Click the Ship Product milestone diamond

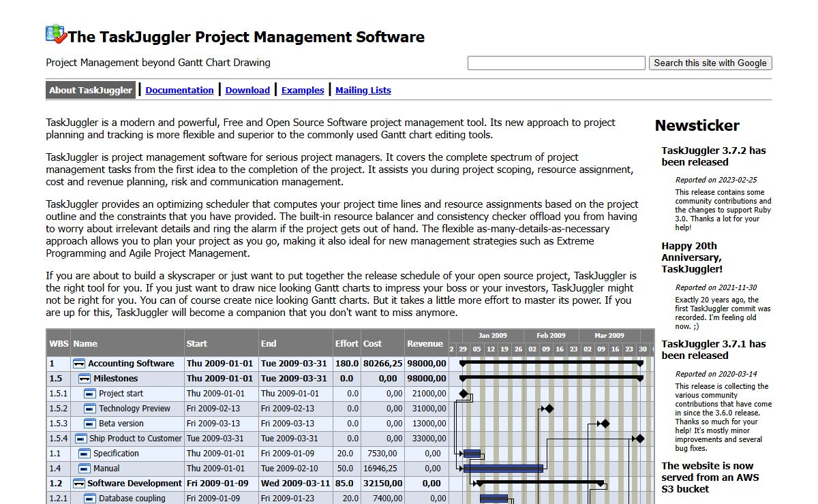click(639, 439)
